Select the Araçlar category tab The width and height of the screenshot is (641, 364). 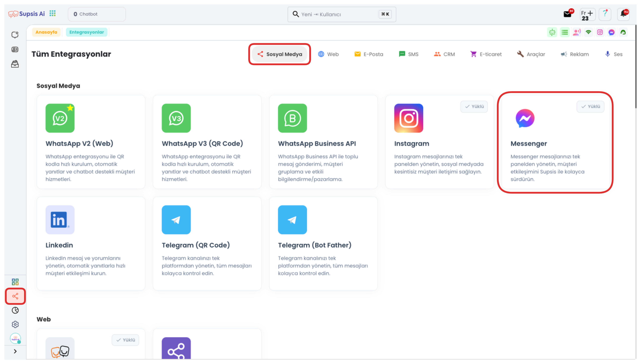tap(531, 54)
